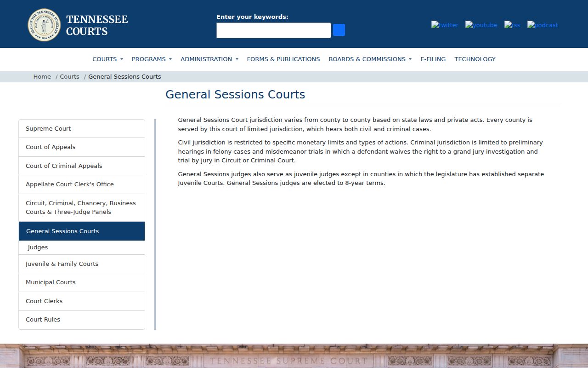Select the highlighted General Sessions Courts item
The height and width of the screenshot is (368, 588).
click(82, 231)
